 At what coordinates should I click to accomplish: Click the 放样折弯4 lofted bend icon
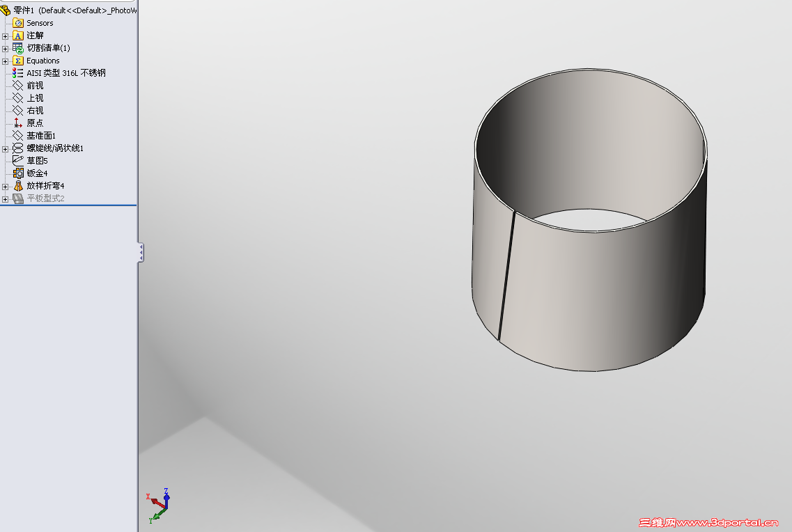pyautogui.click(x=17, y=186)
